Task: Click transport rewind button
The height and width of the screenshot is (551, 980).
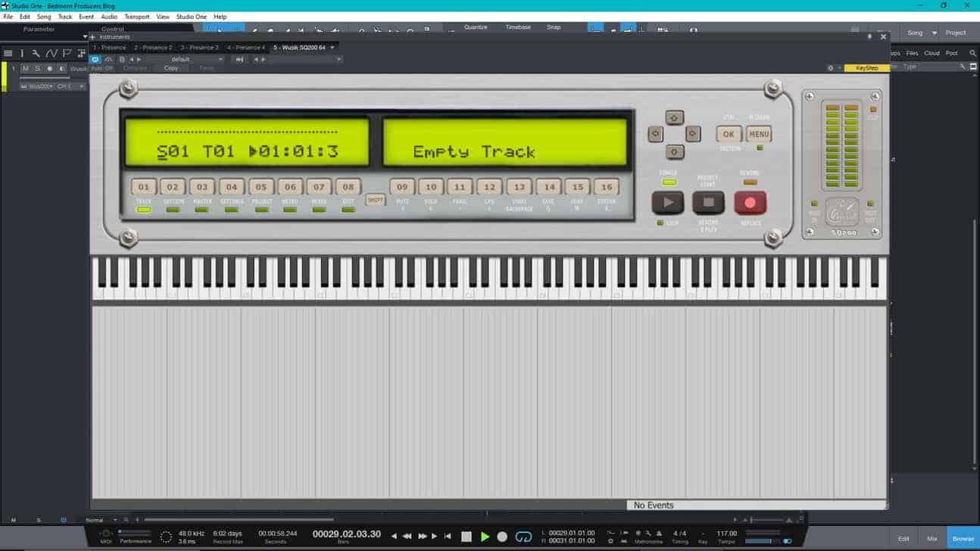Action: coord(407,537)
